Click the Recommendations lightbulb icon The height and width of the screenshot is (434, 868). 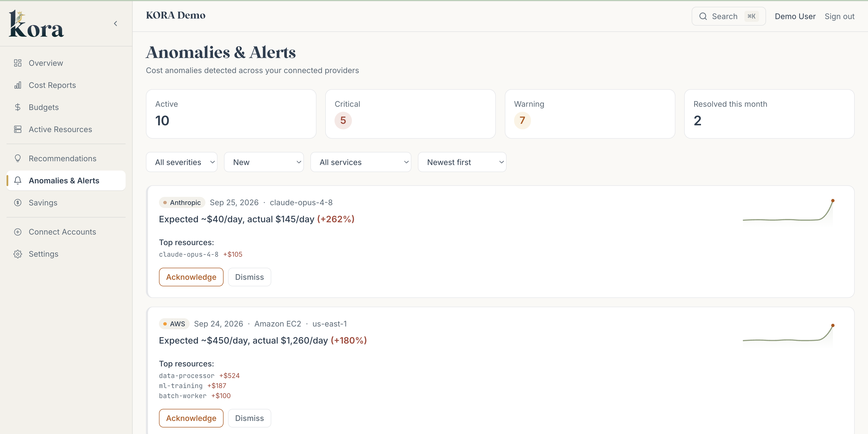coord(18,158)
